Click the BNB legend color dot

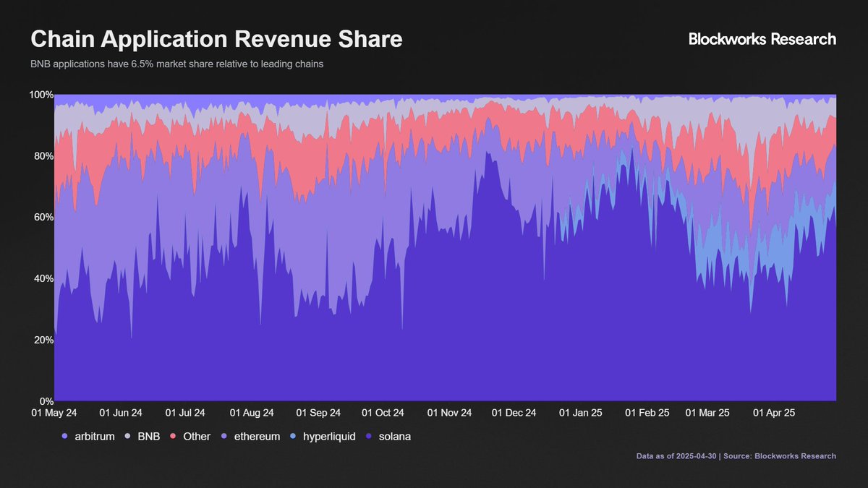pyautogui.click(x=128, y=437)
